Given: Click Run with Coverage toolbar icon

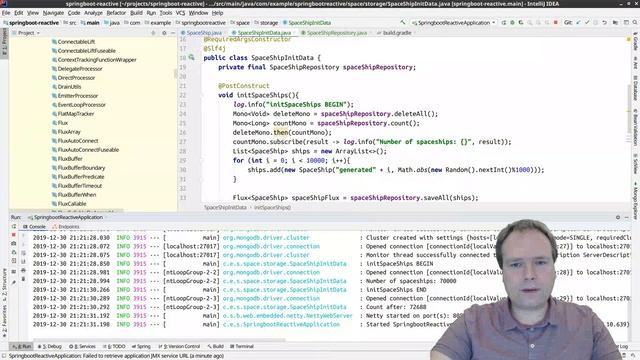Looking at the screenshot, I should (521, 23).
